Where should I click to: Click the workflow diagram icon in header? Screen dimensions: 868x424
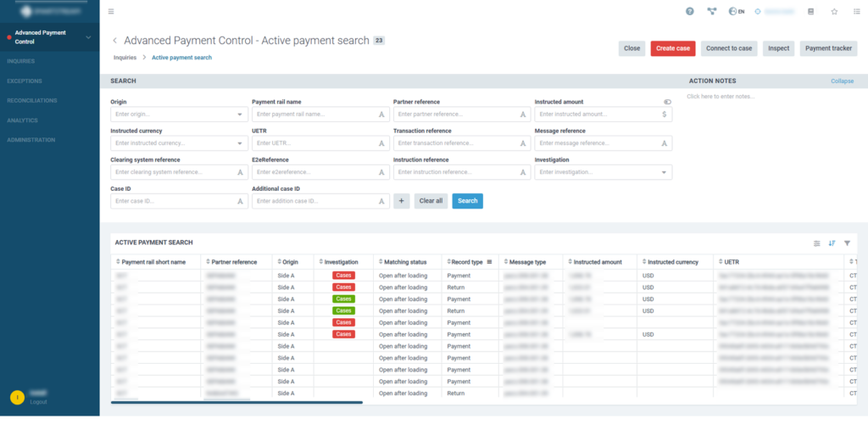(x=713, y=12)
